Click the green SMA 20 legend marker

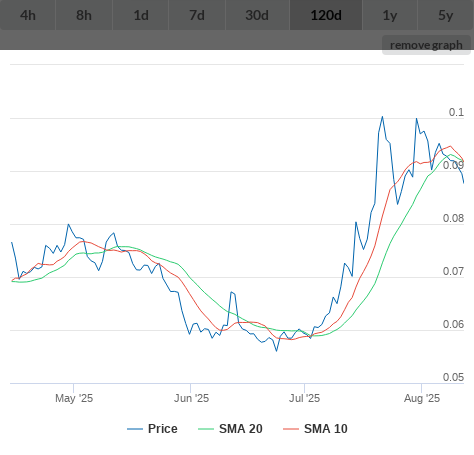206,429
